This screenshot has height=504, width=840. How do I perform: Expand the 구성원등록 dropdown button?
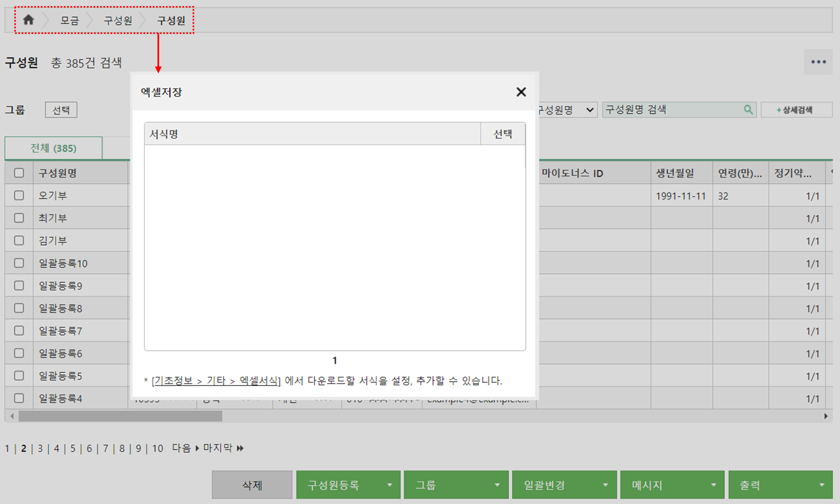[x=390, y=485]
